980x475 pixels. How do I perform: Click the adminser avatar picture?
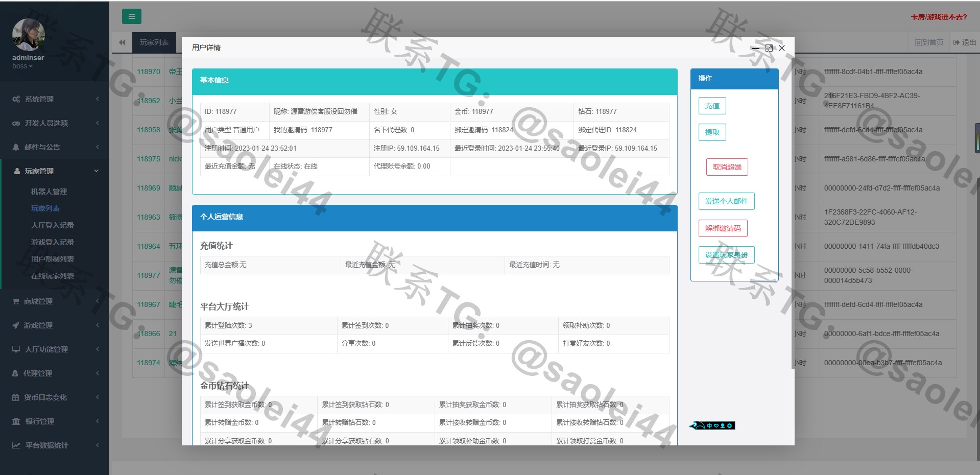[28, 35]
